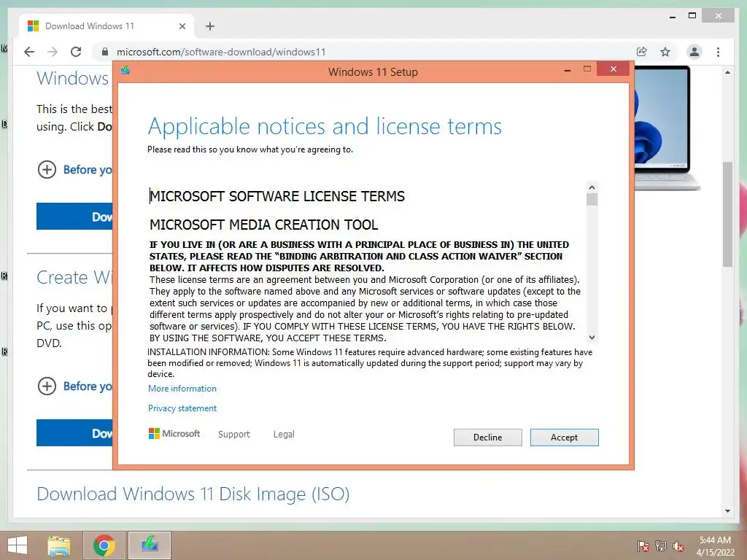Click the Microsoft logo in Setup footer

pos(174,433)
